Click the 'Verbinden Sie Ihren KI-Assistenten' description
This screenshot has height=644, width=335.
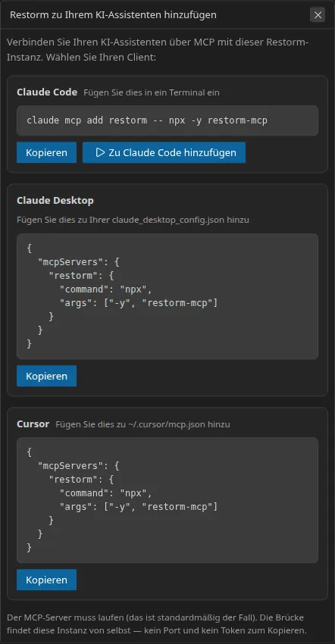[x=158, y=49]
